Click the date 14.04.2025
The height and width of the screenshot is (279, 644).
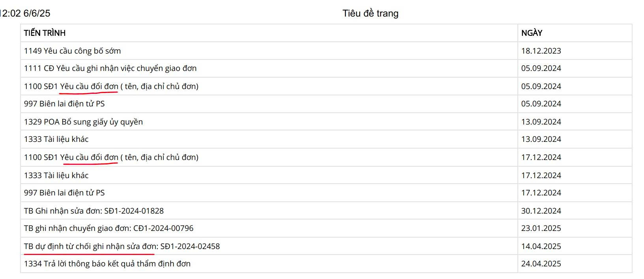(541, 246)
